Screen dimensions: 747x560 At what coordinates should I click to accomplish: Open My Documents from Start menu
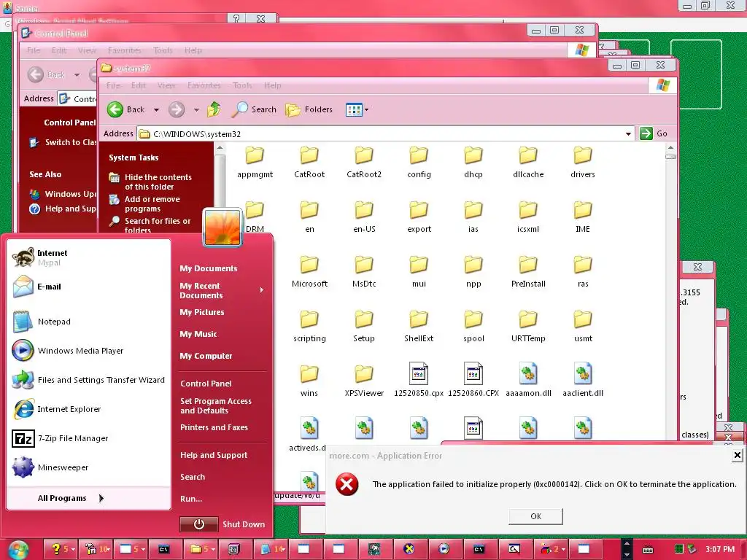(x=209, y=268)
